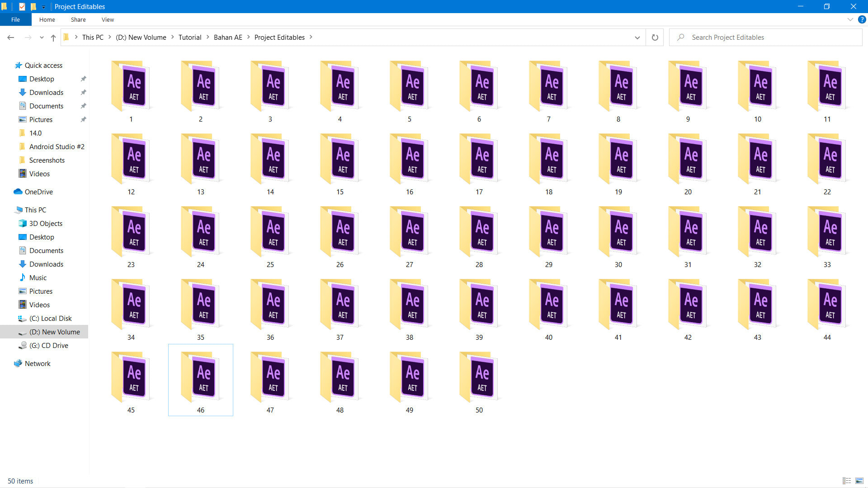868x488 pixels.
Task: Expand the address bar history dropdown
Action: coord(637,38)
